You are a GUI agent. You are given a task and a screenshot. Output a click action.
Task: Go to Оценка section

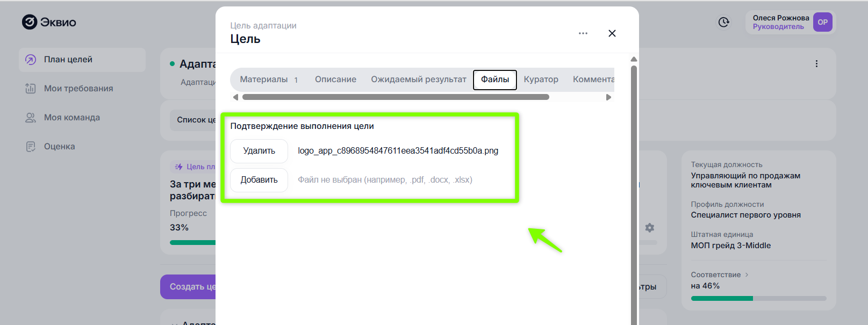pyautogui.click(x=82, y=147)
